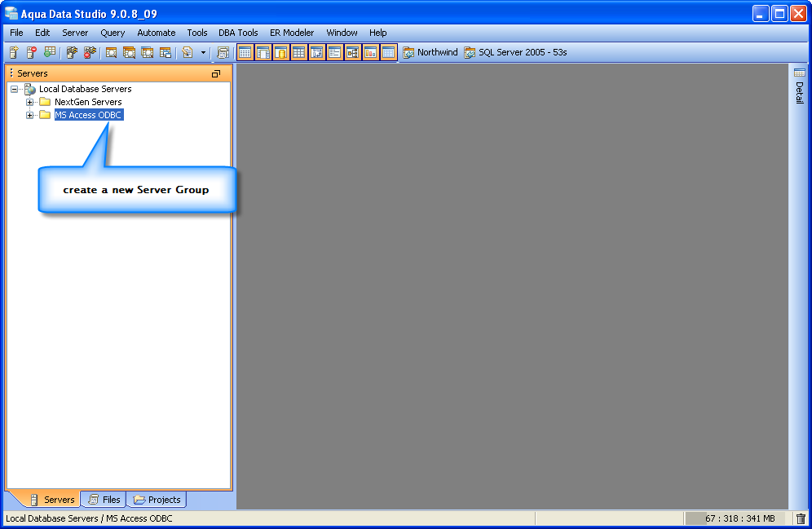
Task: Open the Query menu
Action: tap(113, 33)
